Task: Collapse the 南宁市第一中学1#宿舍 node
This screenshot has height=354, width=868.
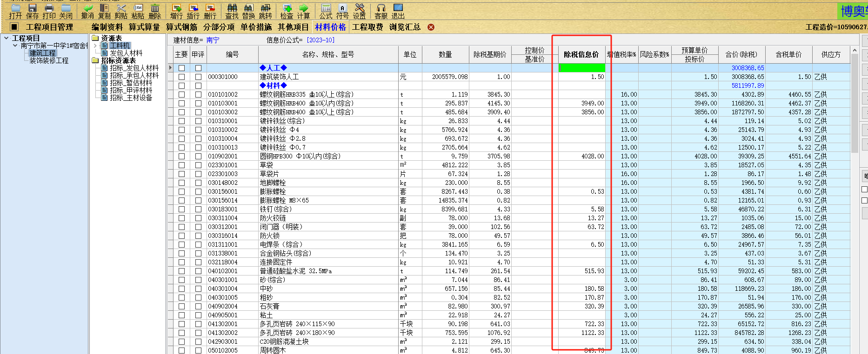Action: point(15,46)
